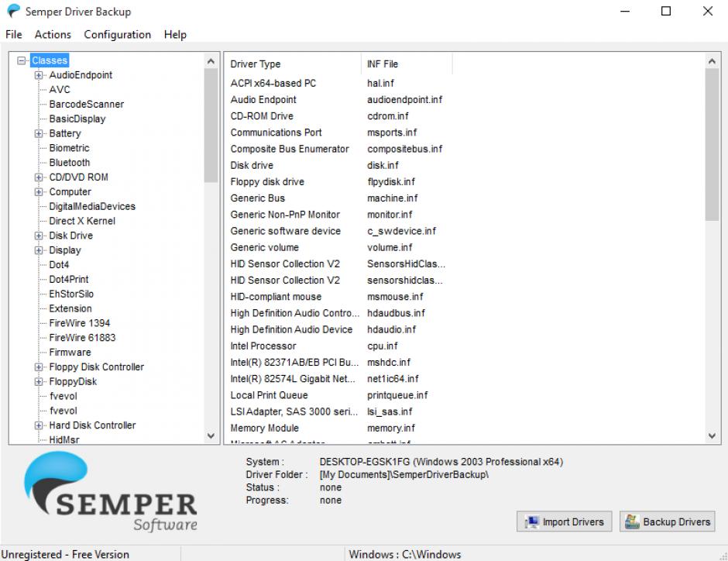Image resolution: width=728 pixels, height=561 pixels.
Task: Click the driver list scroll down arrow
Action: pos(712,435)
